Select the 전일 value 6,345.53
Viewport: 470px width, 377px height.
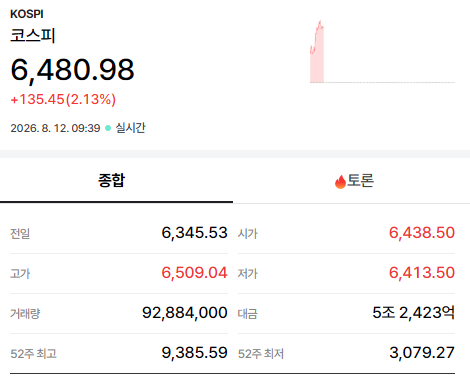point(194,233)
